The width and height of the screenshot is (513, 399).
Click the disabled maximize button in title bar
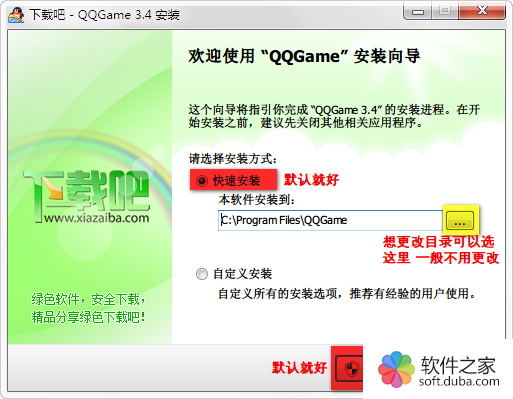(x=444, y=12)
